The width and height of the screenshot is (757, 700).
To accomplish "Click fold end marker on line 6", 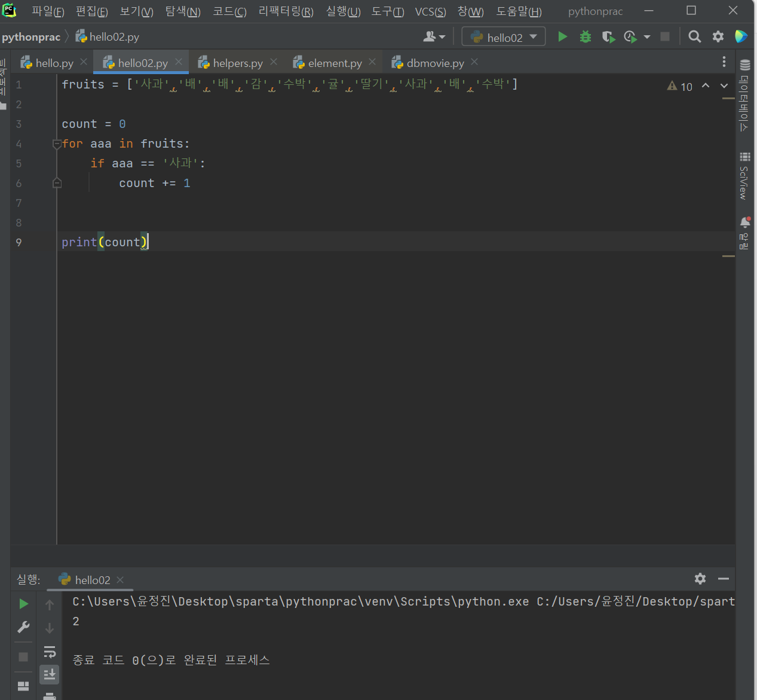I will [57, 183].
